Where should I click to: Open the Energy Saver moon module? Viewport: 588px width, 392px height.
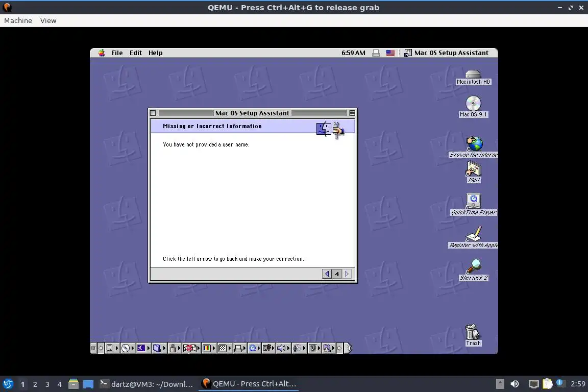(143, 348)
